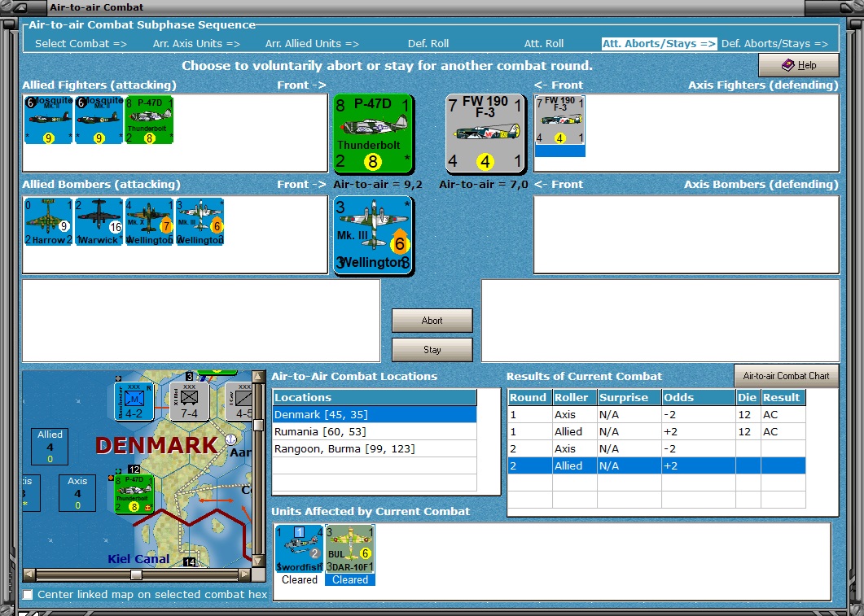Click large FW 190 F-3 front fighter
The width and height of the screenshot is (864, 616).
point(485,133)
